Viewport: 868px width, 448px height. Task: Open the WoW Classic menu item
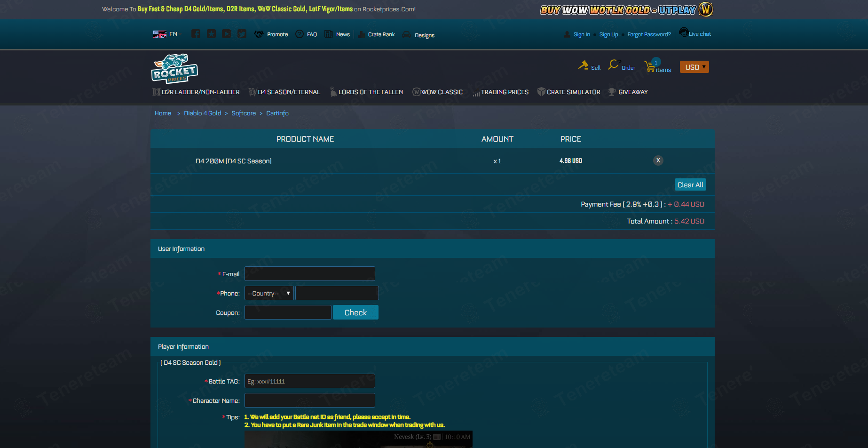click(437, 92)
